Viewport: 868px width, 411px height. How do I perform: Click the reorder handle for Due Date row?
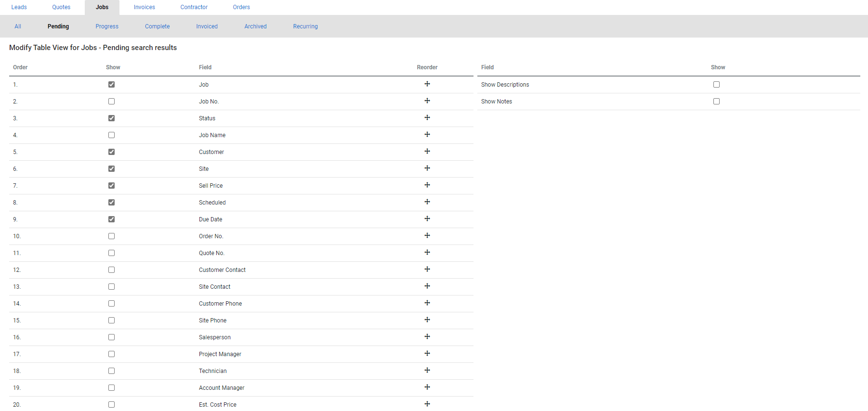(427, 218)
